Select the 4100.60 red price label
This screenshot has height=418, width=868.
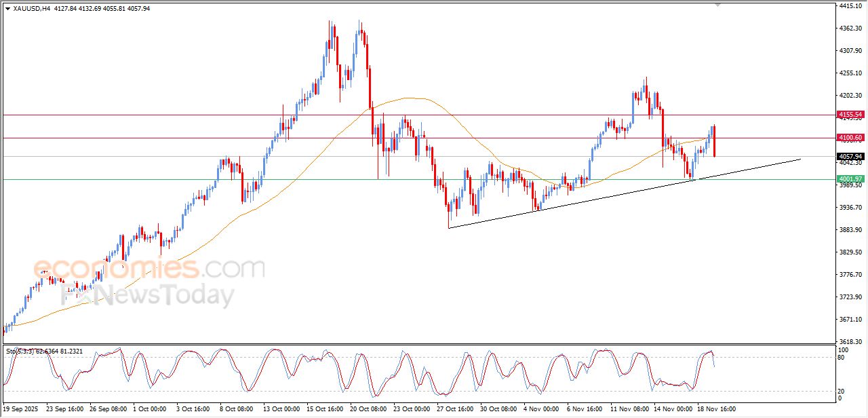(x=850, y=138)
